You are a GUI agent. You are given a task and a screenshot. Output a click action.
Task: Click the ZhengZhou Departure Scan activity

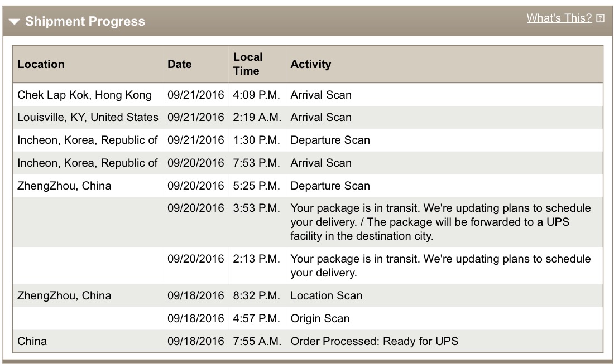tap(330, 186)
